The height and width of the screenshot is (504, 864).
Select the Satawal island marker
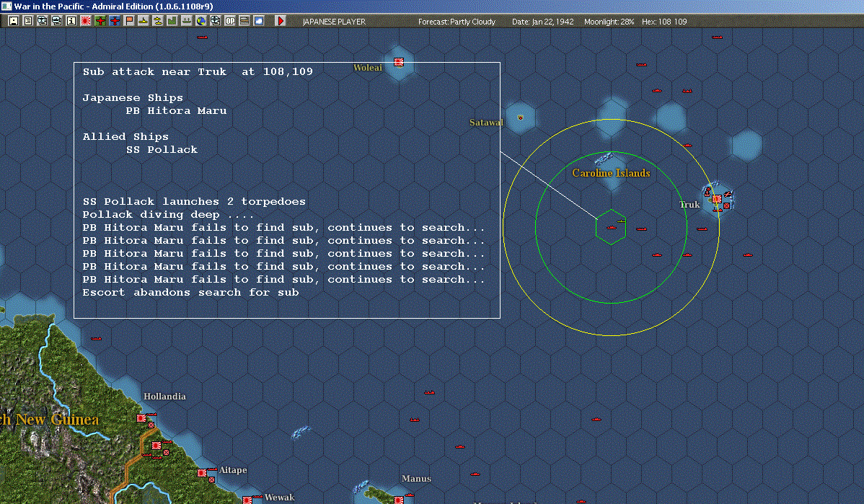click(x=520, y=118)
